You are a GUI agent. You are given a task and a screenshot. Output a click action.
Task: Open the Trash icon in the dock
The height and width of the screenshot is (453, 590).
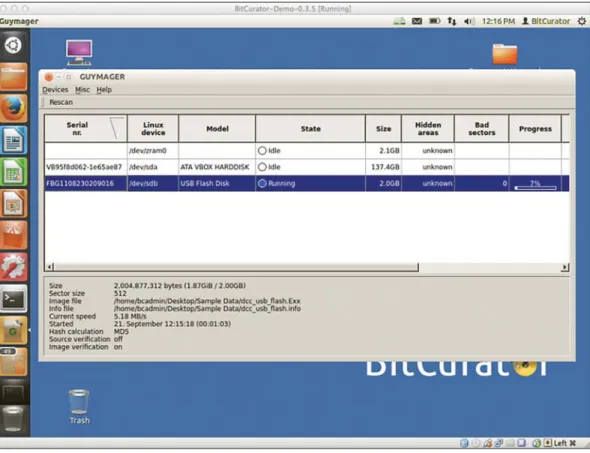[x=14, y=420]
